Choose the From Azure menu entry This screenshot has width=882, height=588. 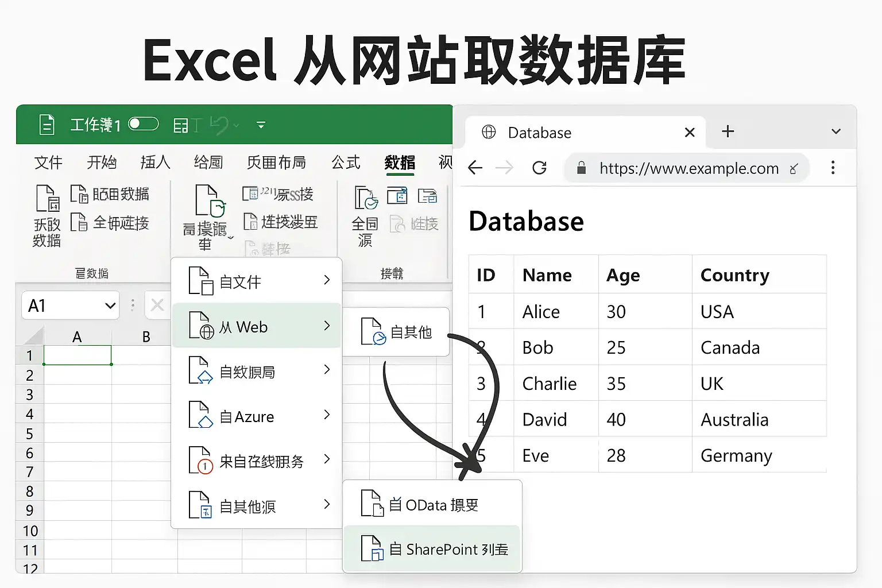257,416
